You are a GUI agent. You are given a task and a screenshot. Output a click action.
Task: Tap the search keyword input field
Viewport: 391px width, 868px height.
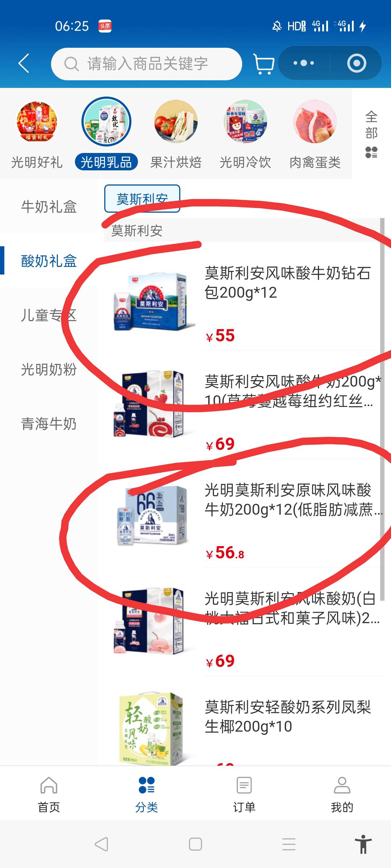pyautogui.click(x=147, y=64)
